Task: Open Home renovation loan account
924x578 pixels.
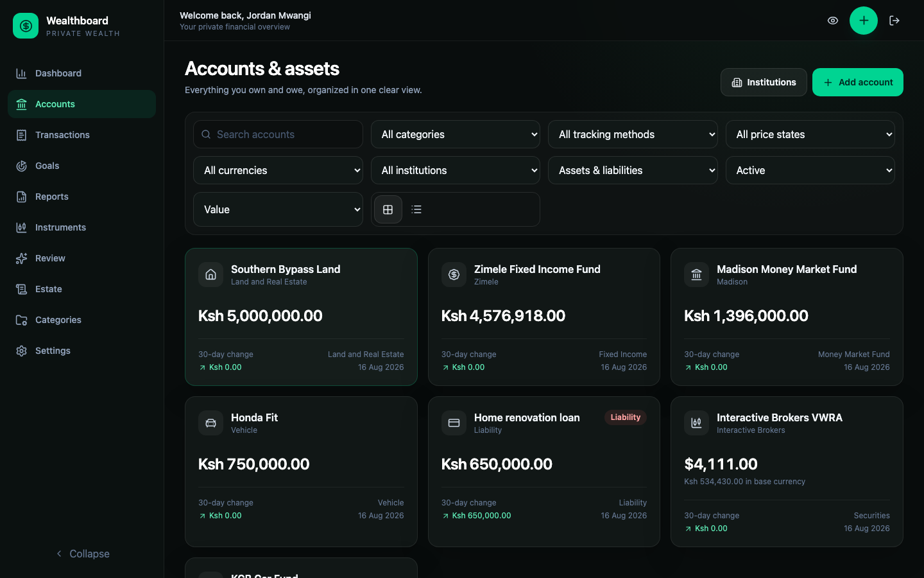Action: coord(544,472)
